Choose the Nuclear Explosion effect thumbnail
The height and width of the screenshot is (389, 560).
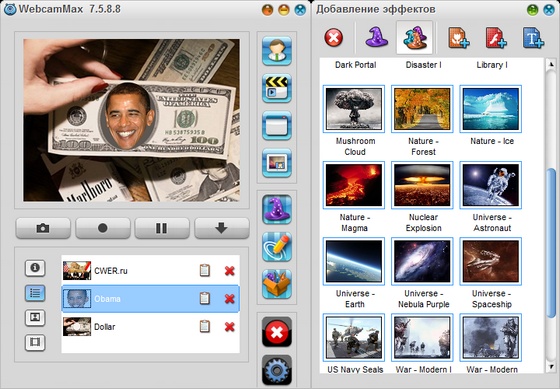click(422, 185)
